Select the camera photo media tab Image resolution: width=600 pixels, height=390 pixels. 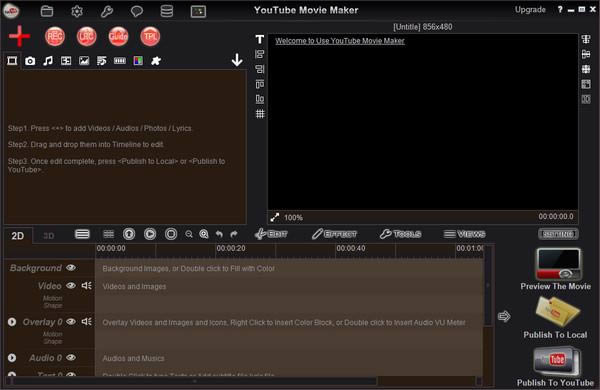tap(30, 61)
